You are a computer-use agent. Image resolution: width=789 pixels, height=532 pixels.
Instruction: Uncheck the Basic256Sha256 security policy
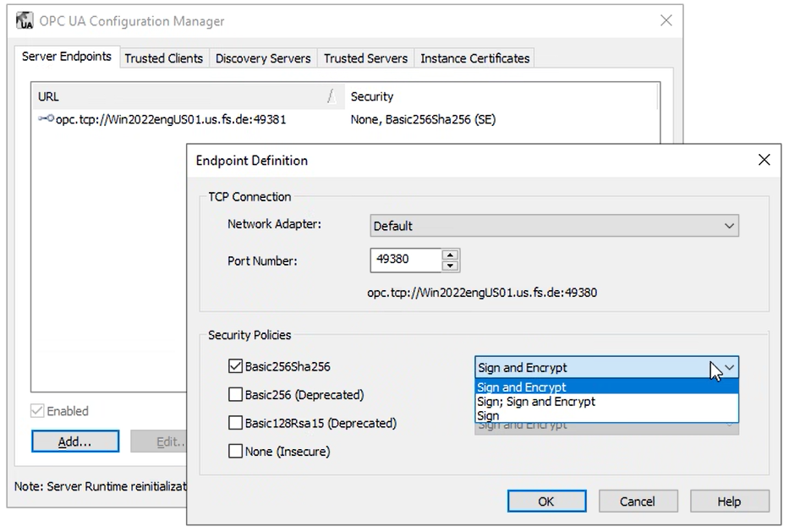tap(236, 367)
